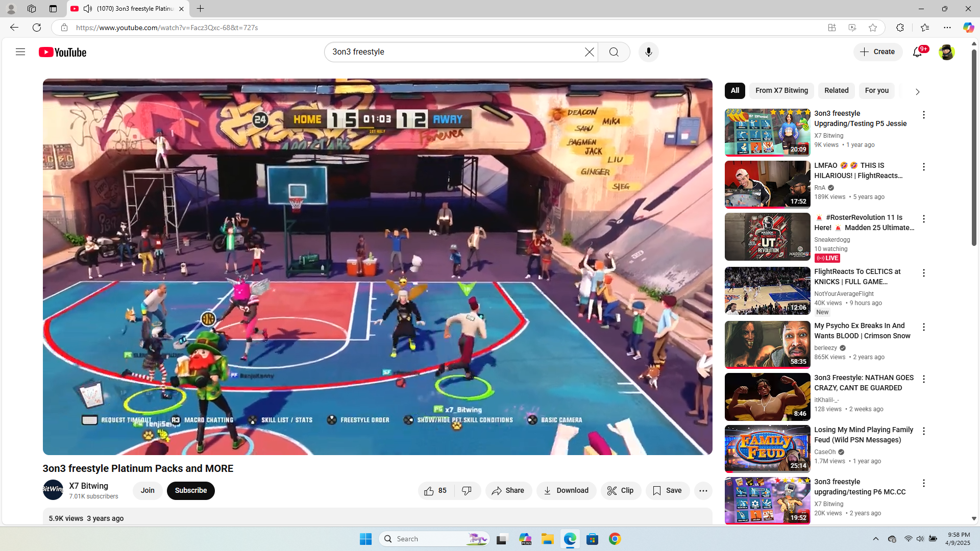Open the Edge profile icon
Screen dimensions: 980x551
tap(11, 9)
